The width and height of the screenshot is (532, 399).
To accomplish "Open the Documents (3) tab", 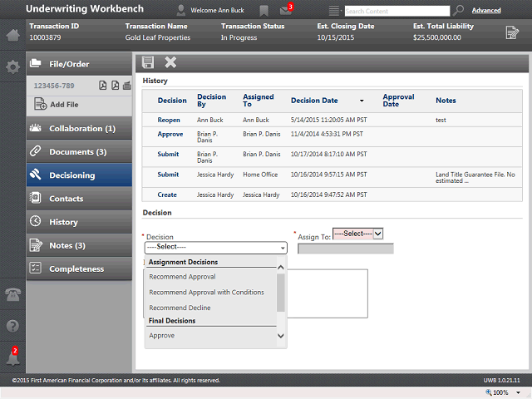I will (79, 151).
